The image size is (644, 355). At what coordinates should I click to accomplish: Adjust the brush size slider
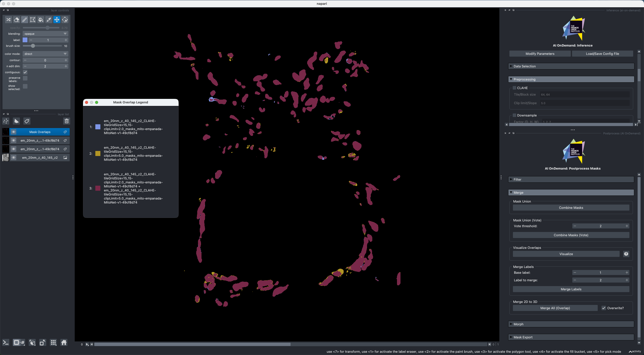tap(33, 46)
